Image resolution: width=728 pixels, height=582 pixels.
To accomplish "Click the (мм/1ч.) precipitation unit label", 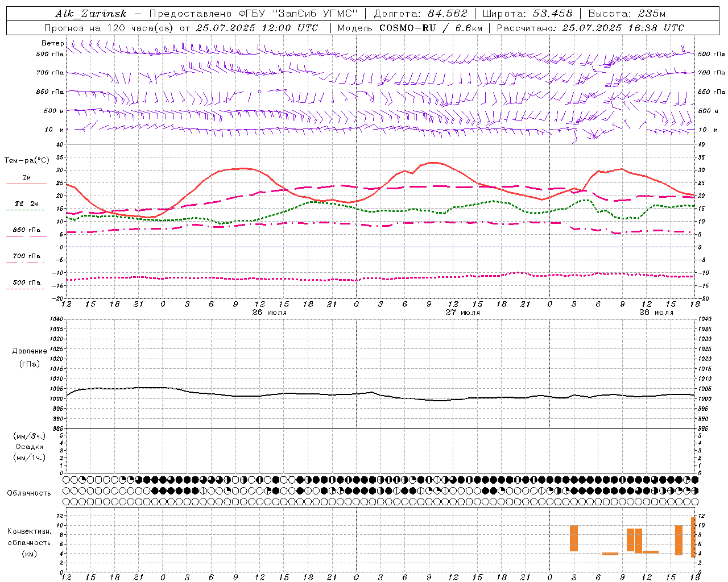I will point(30,458).
